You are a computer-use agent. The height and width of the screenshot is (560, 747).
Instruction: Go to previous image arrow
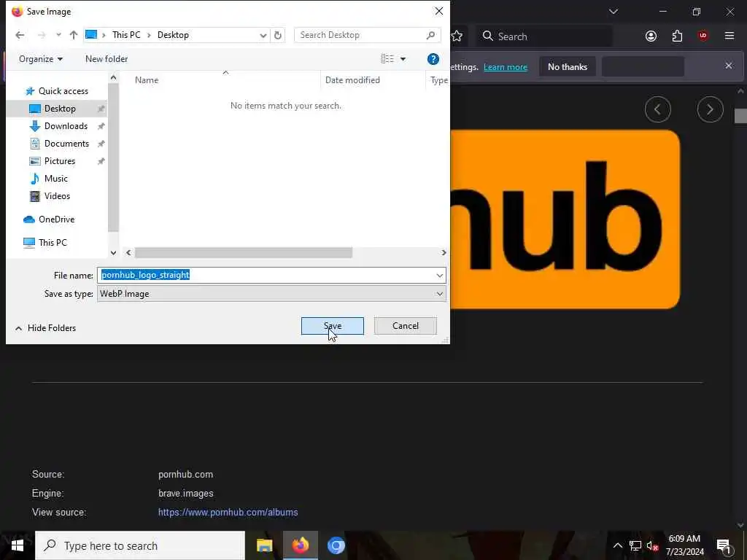[x=657, y=109]
